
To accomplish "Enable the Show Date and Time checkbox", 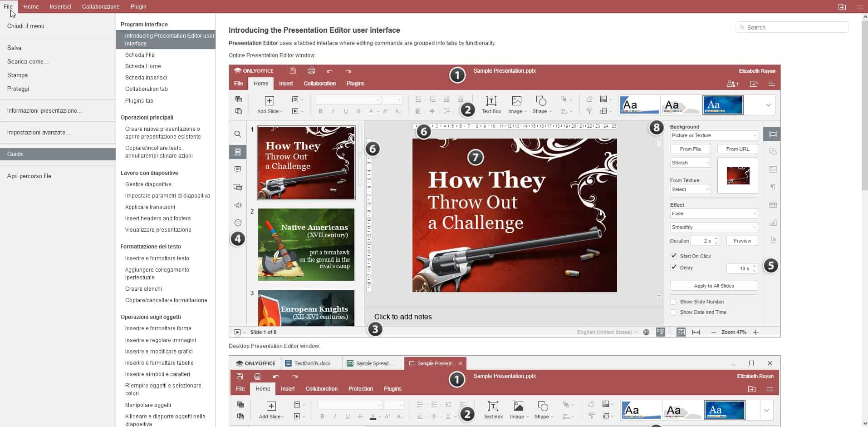I will coord(673,312).
